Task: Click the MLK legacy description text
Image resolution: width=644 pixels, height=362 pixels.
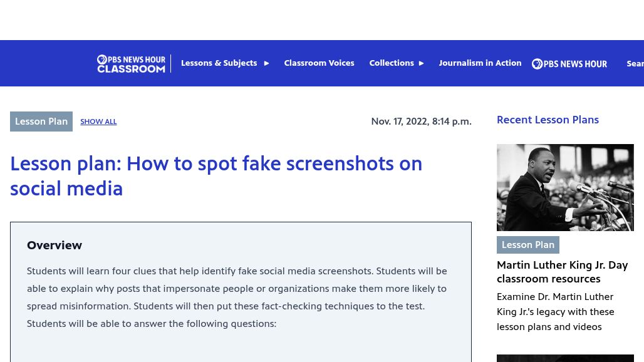Action: [555, 312]
